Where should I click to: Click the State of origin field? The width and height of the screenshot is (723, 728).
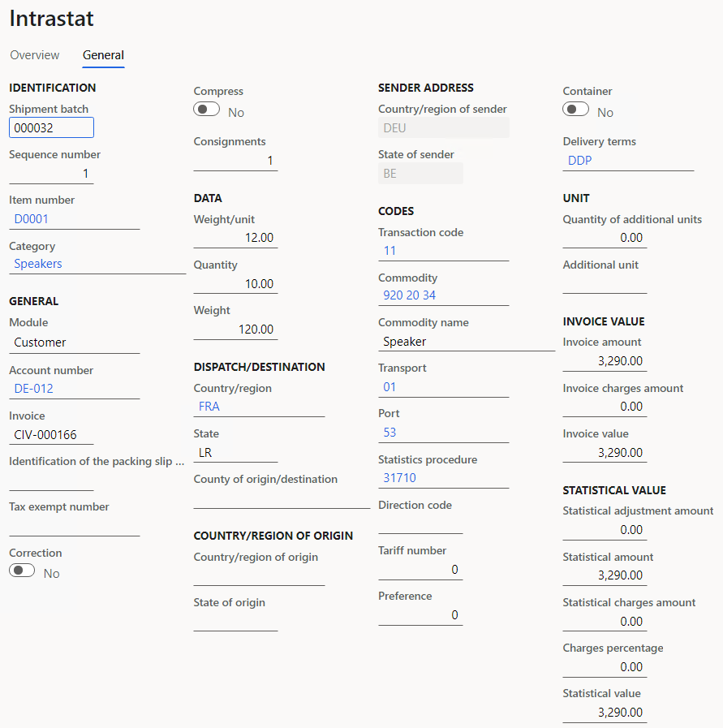pos(235,622)
